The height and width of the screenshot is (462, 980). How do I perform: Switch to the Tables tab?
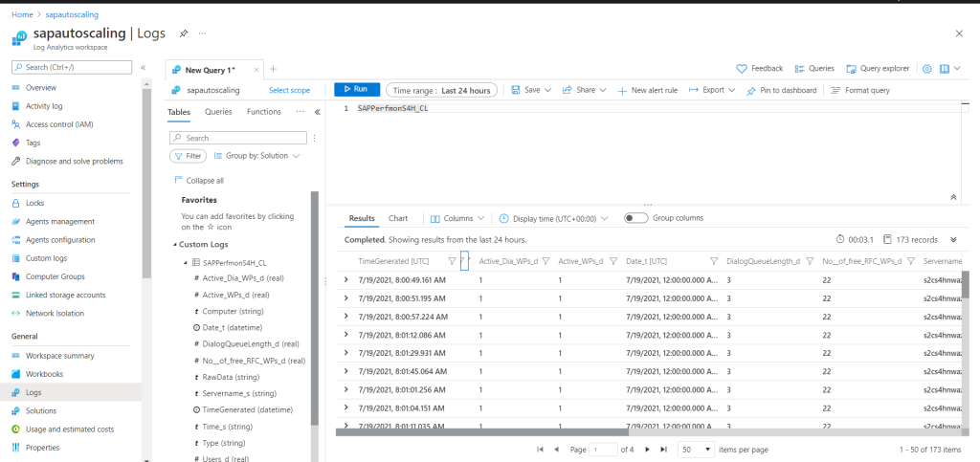tap(179, 112)
